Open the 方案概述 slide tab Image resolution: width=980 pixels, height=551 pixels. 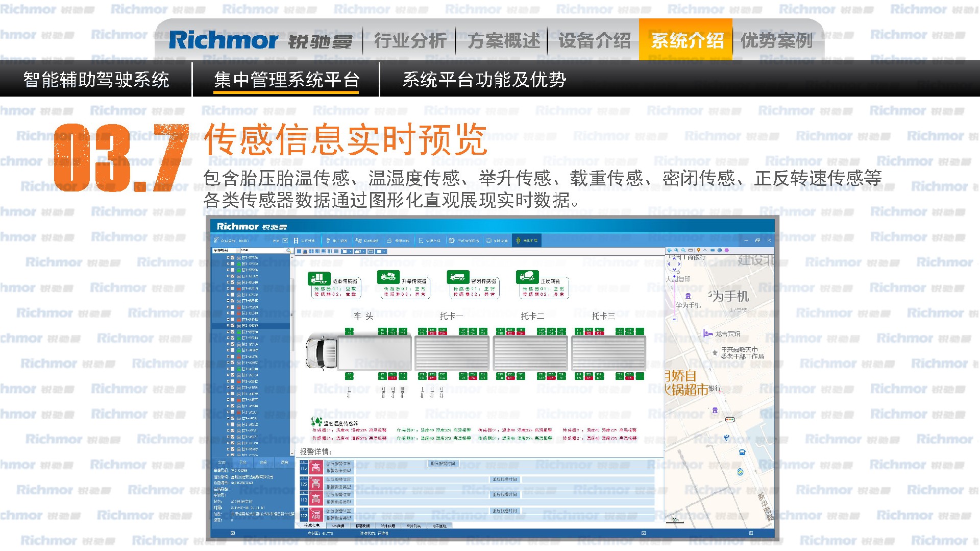[503, 40]
